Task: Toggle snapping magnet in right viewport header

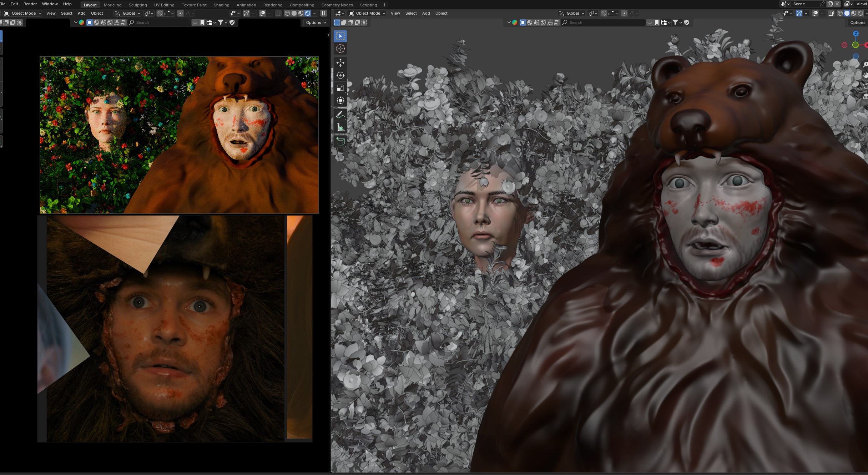Action: 604,13
